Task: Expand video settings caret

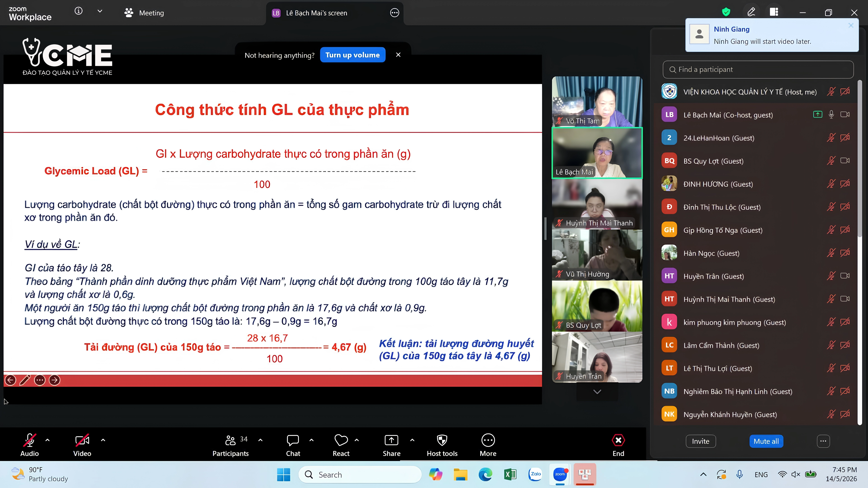Action: point(103,440)
